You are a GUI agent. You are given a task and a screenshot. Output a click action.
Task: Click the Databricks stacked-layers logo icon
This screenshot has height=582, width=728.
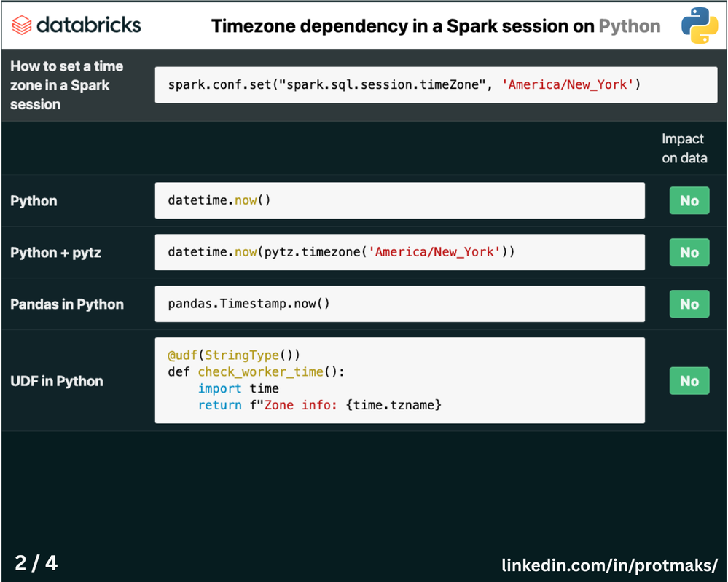(x=22, y=25)
